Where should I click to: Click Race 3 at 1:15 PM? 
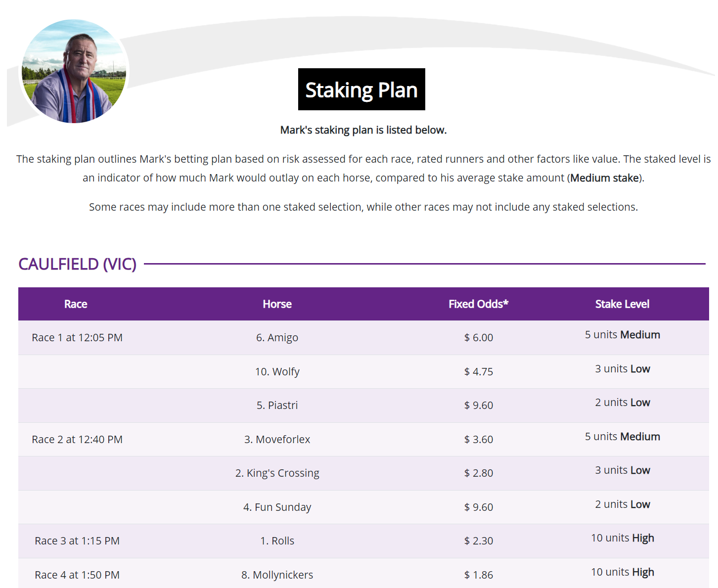[x=77, y=541]
